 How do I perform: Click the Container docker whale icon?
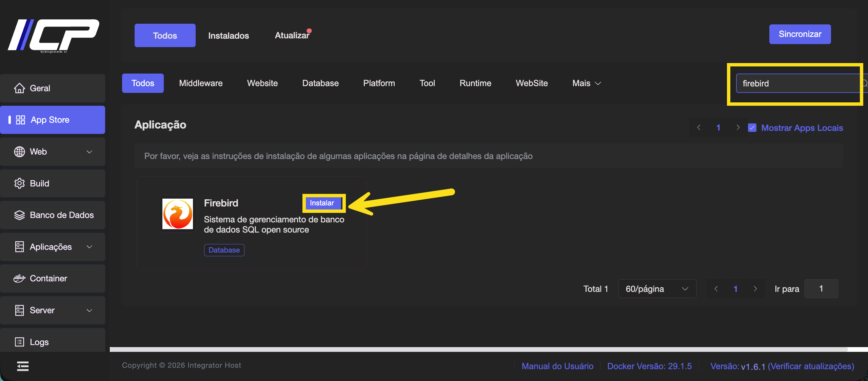click(19, 278)
